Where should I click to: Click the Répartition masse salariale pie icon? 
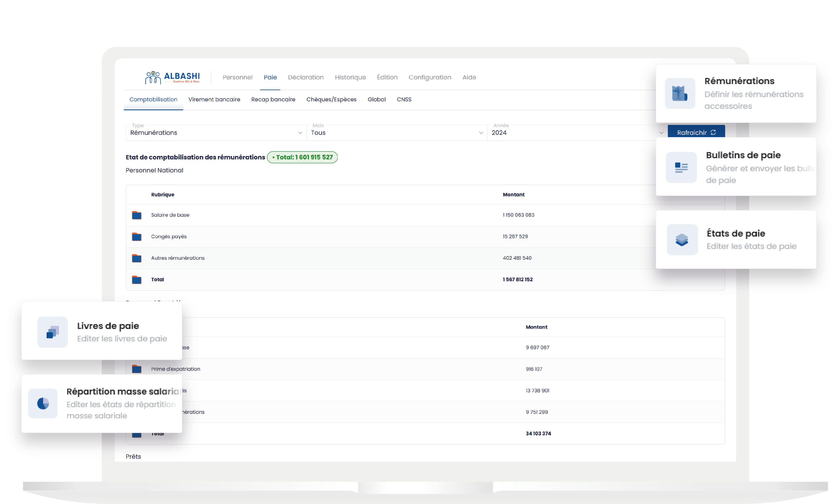(43, 403)
